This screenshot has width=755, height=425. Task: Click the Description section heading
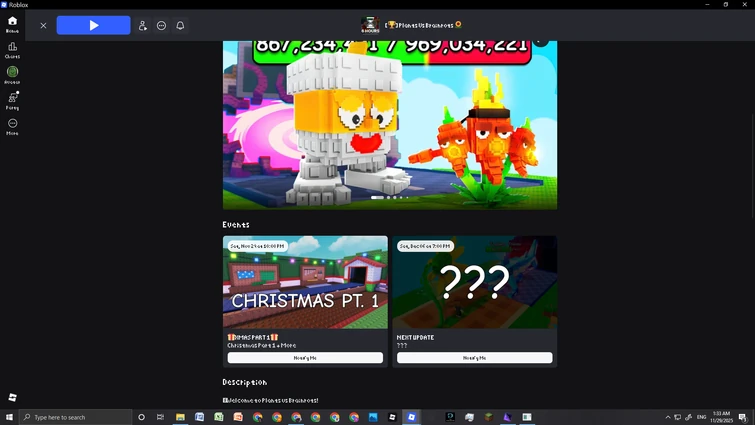pos(245,382)
